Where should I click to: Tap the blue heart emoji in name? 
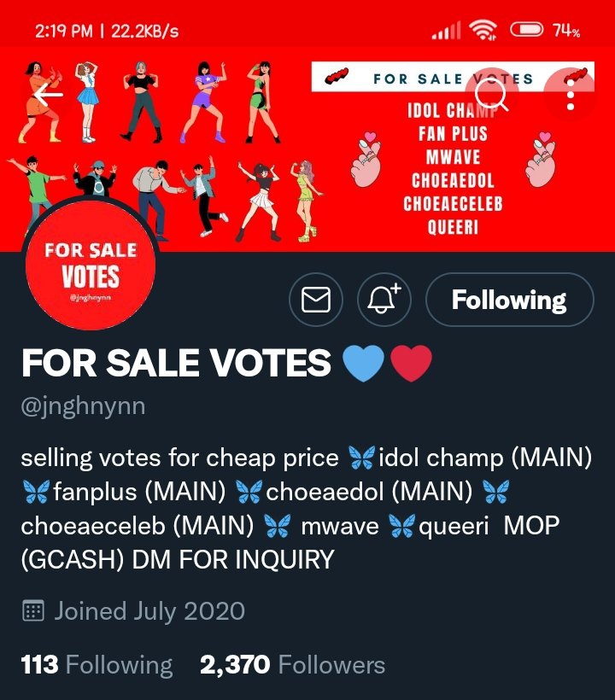(363, 363)
